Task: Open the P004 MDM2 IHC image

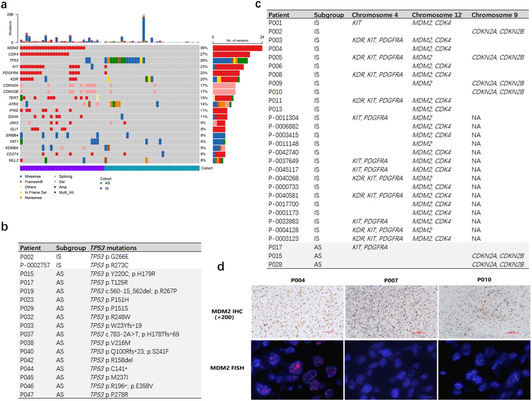Action: 297,312
